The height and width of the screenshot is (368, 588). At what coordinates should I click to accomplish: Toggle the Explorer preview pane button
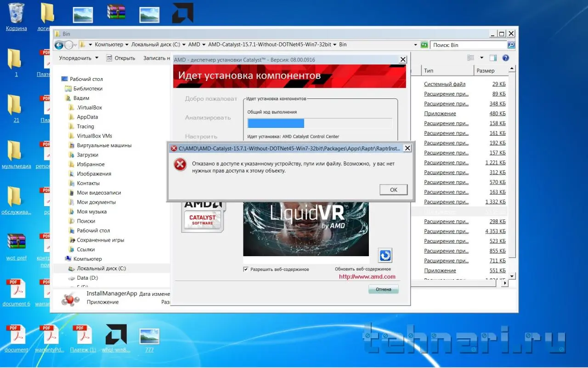[493, 58]
